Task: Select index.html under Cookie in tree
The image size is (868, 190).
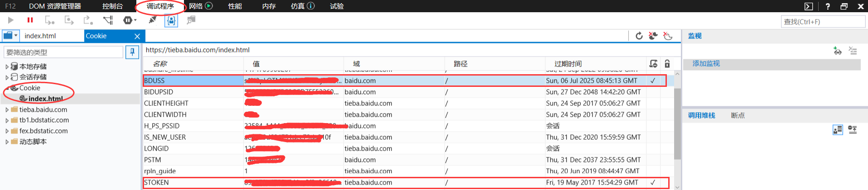Action: [45, 99]
